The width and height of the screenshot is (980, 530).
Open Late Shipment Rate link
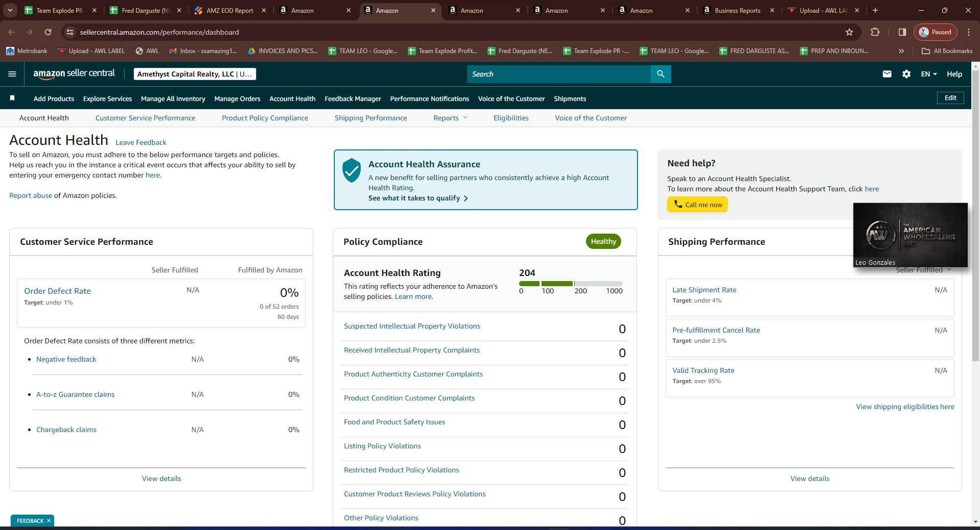704,290
